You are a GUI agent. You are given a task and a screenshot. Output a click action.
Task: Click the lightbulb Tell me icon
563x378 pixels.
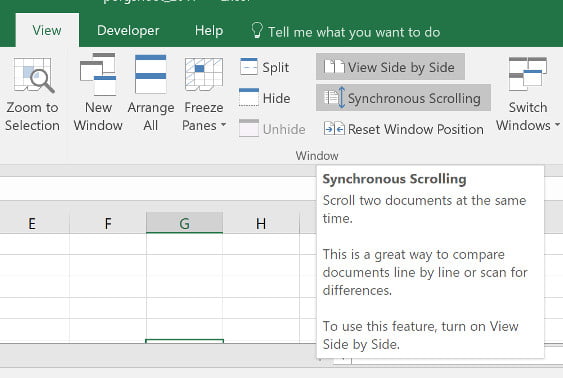(257, 30)
